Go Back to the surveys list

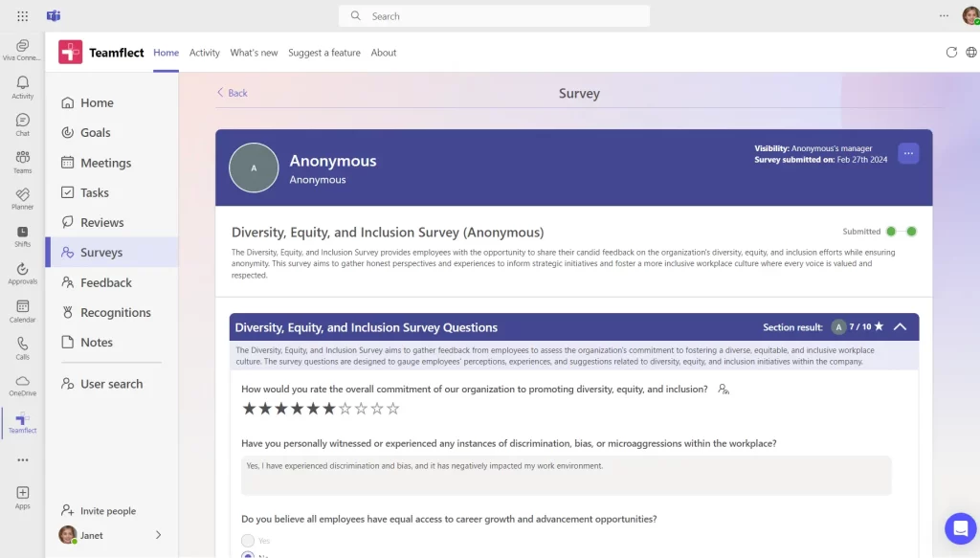coord(232,93)
